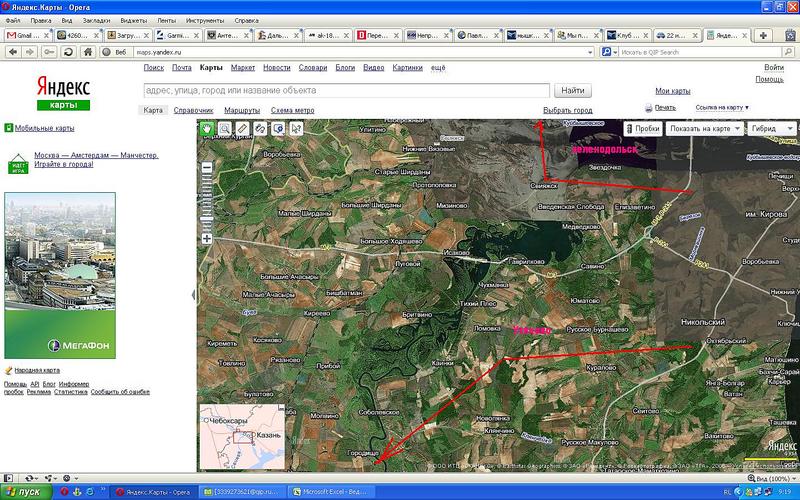Click the Яндекс logo

tap(63, 86)
